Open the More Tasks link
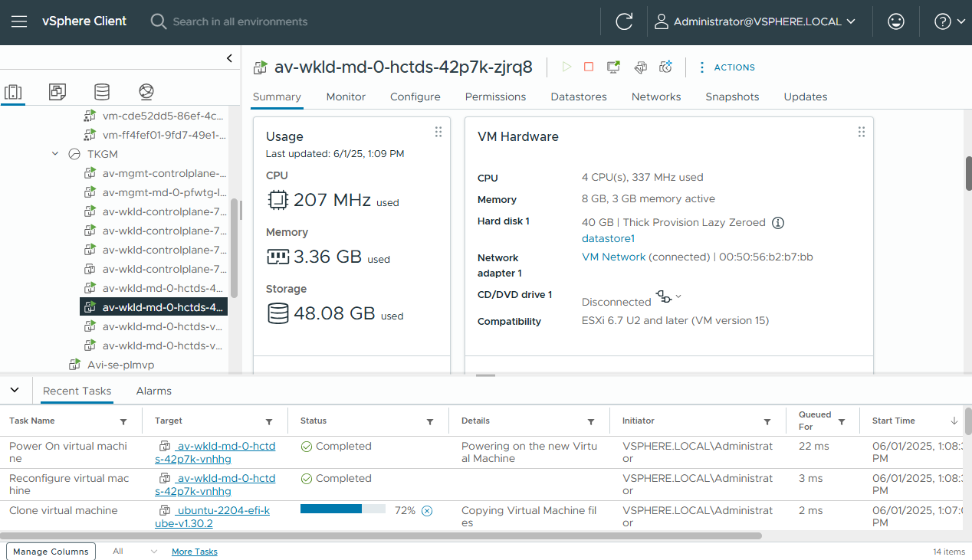972x560 pixels. click(x=195, y=552)
